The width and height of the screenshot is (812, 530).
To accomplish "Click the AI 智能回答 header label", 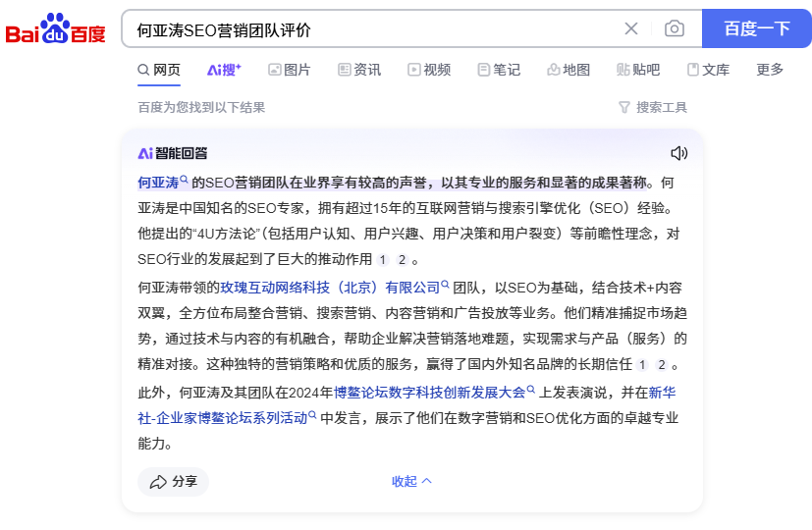I will tap(173, 153).
